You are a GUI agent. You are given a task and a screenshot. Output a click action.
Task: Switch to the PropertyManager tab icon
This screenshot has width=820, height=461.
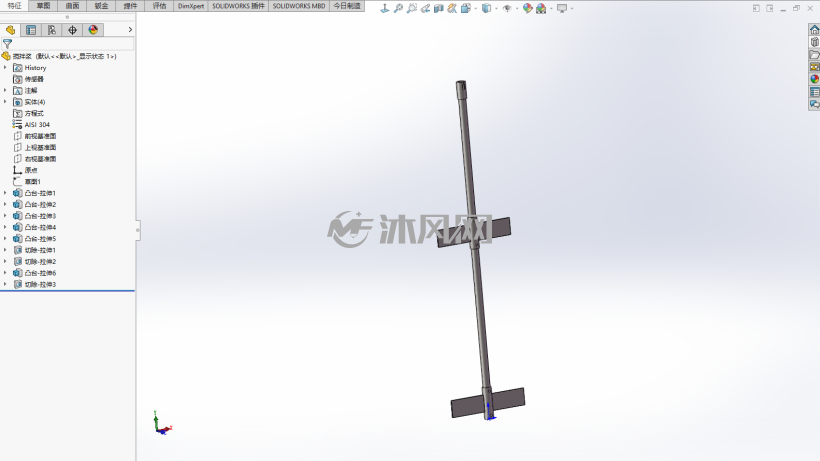pyautogui.click(x=31, y=30)
